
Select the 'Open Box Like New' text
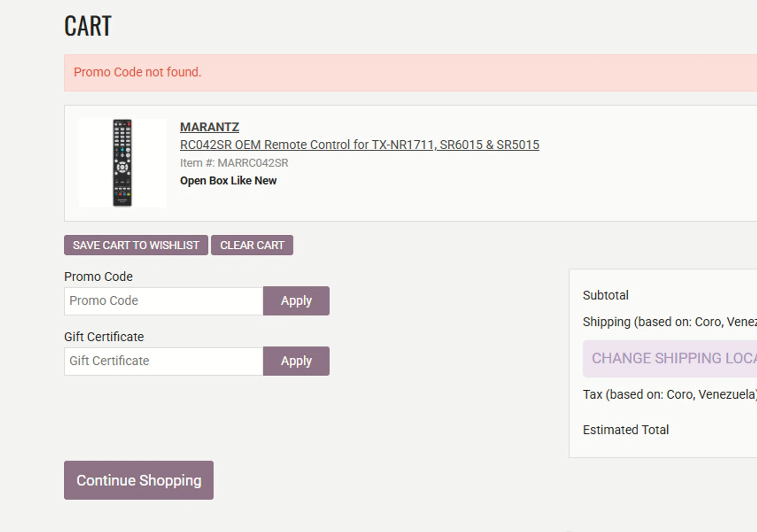228,181
